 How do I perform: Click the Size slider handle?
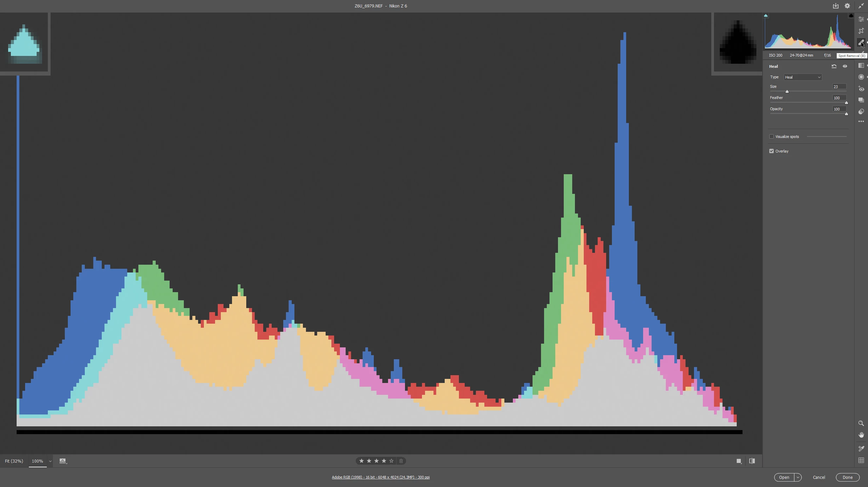[x=787, y=92]
